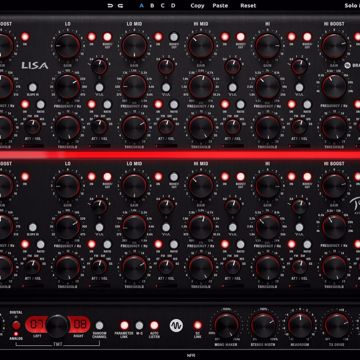The height and width of the screenshot is (360, 360).
Task: Click upper unit LO band Gain knob
Action: [x=68, y=46]
